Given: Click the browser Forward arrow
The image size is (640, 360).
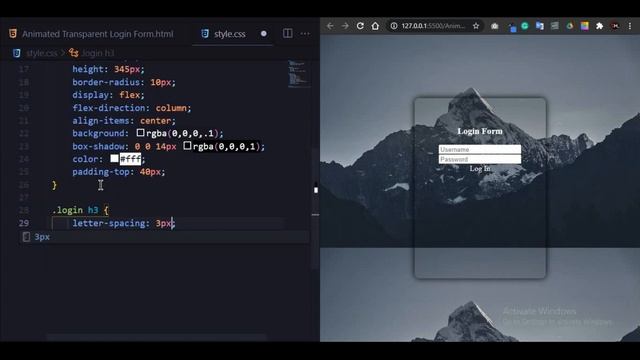Looking at the screenshot, I should pyautogui.click(x=345, y=26).
